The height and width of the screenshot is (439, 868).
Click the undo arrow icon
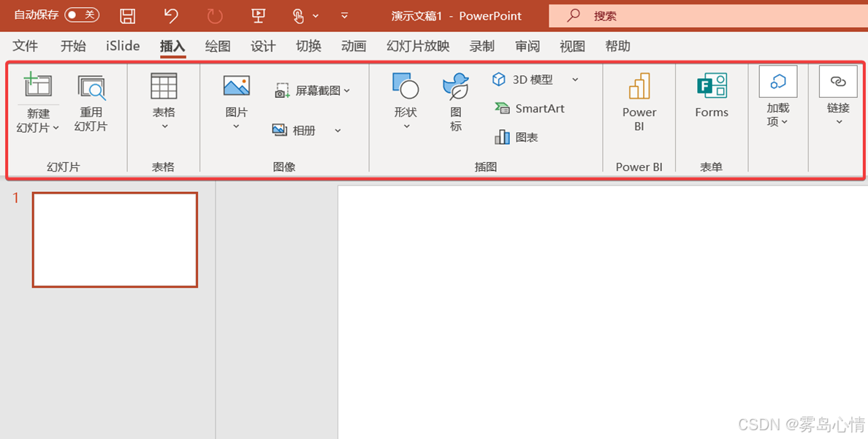(171, 15)
